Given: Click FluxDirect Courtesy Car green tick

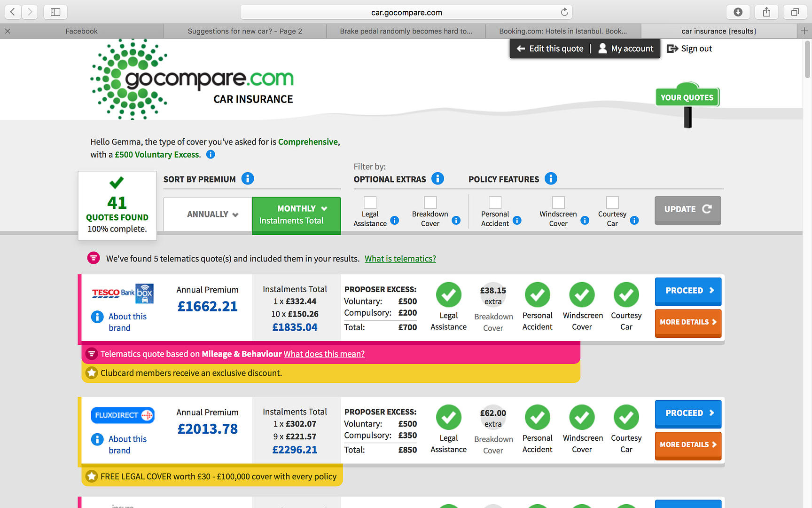Looking at the screenshot, I should point(626,417).
